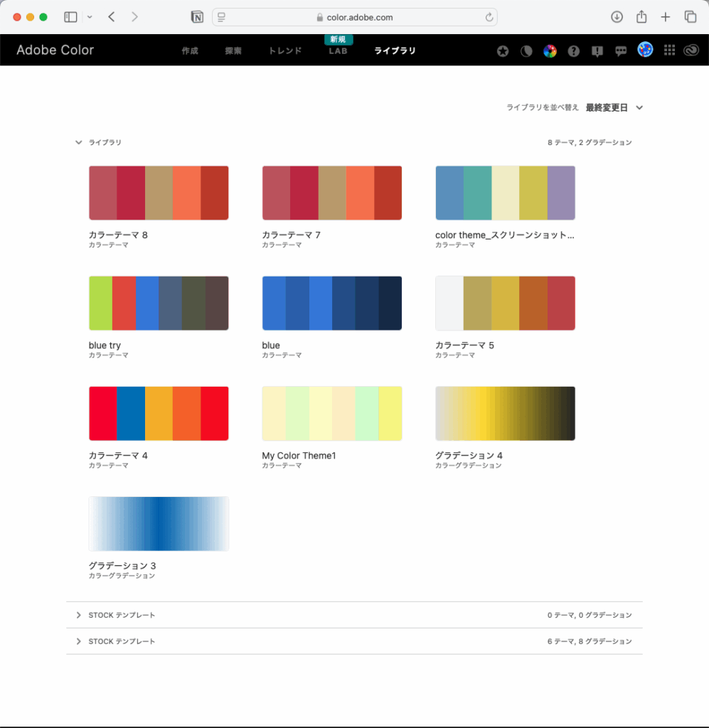Open a new Safari tab with plus icon
This screenshot has height=728, width=709.
666,17
